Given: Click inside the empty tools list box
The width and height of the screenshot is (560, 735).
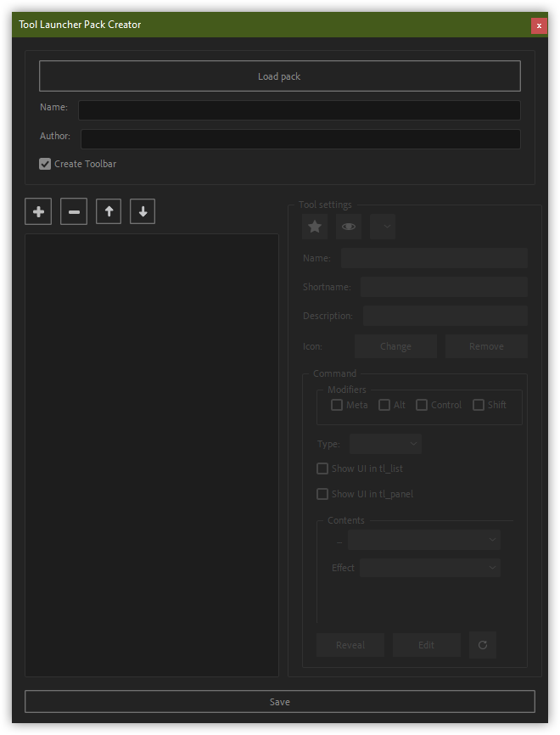Looking at the screenshot, I should pos(152,455).
